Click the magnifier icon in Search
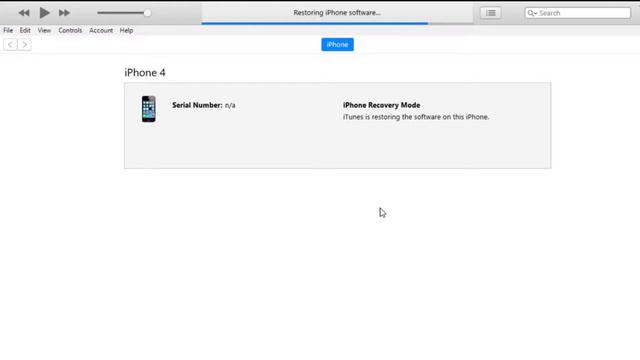The width and height of the screenshot is (640, 360). (x=531, y=13)
